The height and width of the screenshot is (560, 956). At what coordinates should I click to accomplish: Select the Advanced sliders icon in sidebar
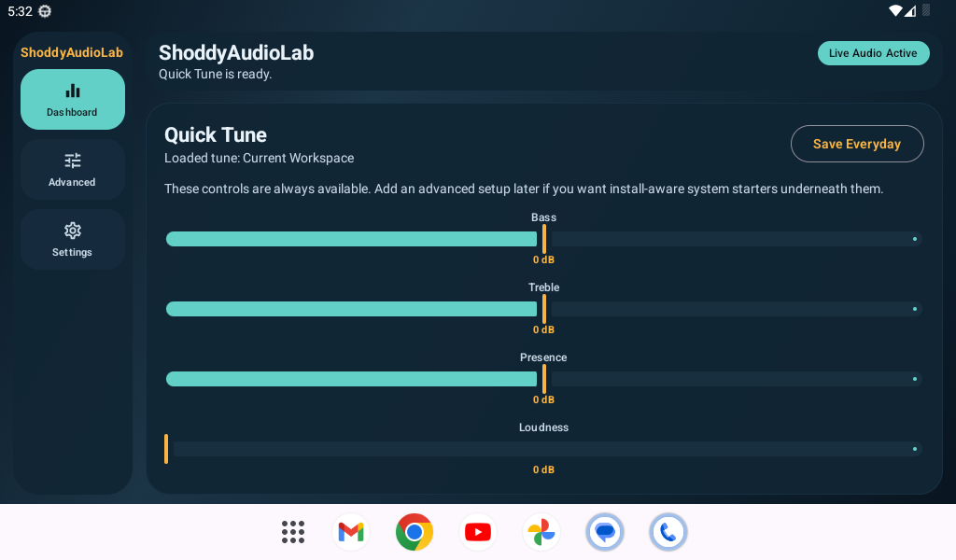[x=72, y=161]
